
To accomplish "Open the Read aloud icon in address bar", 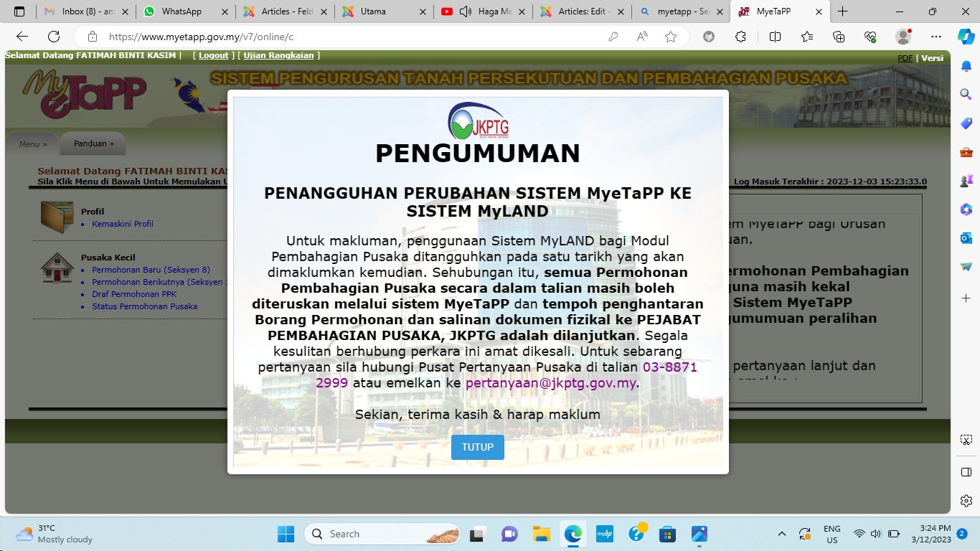I will [642, 37].
